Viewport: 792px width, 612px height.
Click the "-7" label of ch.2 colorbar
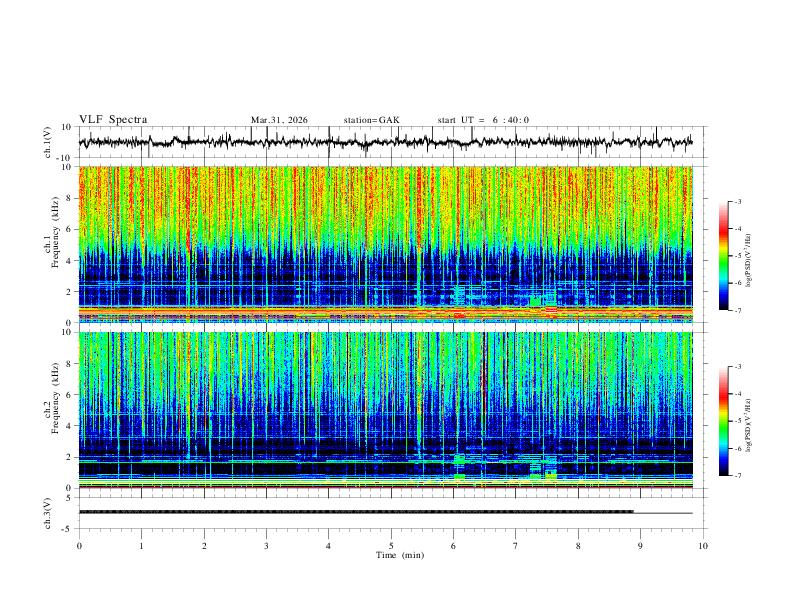coord(737,476)
